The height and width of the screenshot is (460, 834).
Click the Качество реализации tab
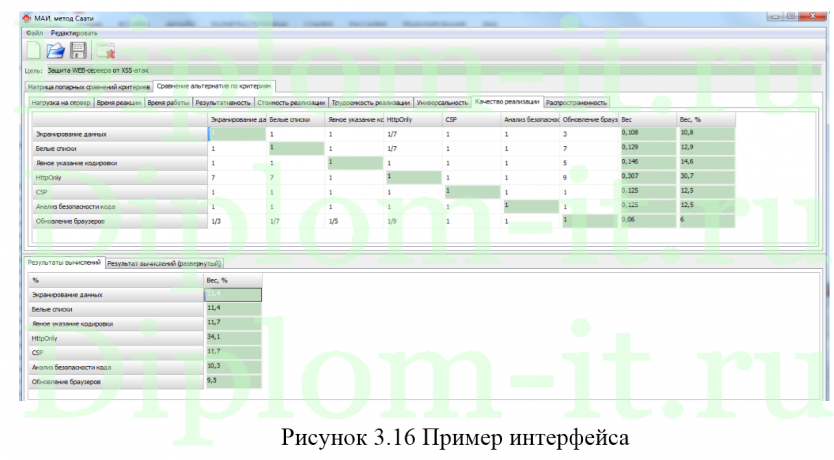[x=507, y=102]
